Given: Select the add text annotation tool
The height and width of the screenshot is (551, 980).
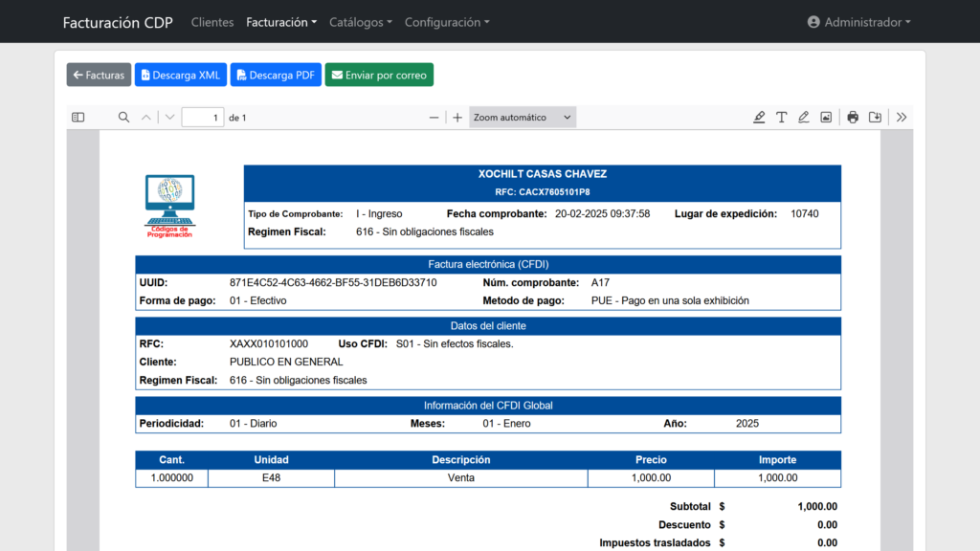Looking at the screenshot, I should click(x=782, y=118).
